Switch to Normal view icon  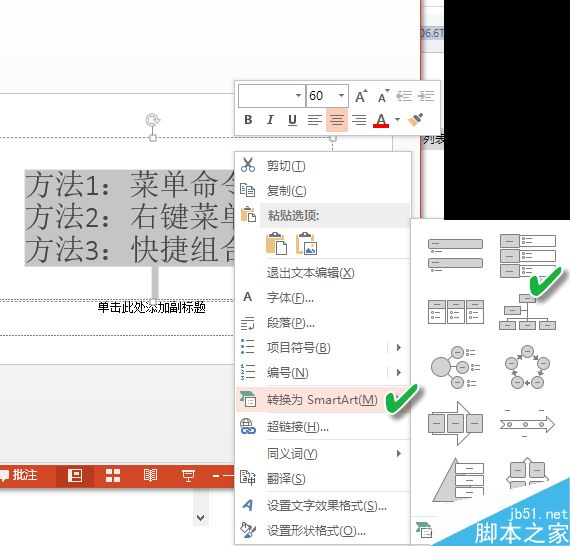tap(75, 475)
